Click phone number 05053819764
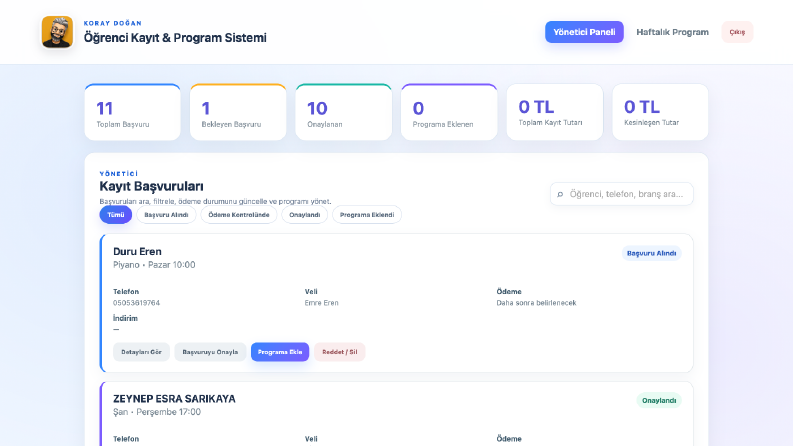793x446 pixels. [x=137, y=303]
